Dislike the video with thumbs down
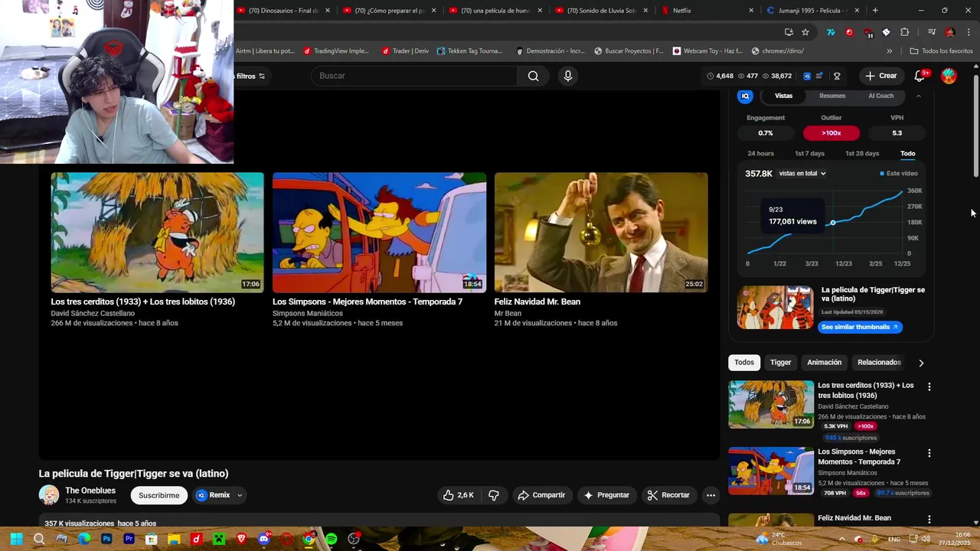Image resolution: width=980 pixels, height=551 pixels. pyautogui.click(x=494, y=495)
